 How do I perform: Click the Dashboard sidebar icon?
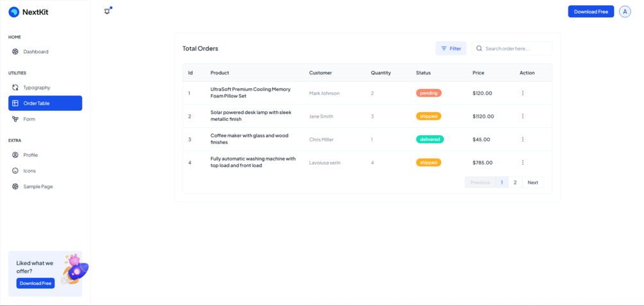(x=15, y=52)
